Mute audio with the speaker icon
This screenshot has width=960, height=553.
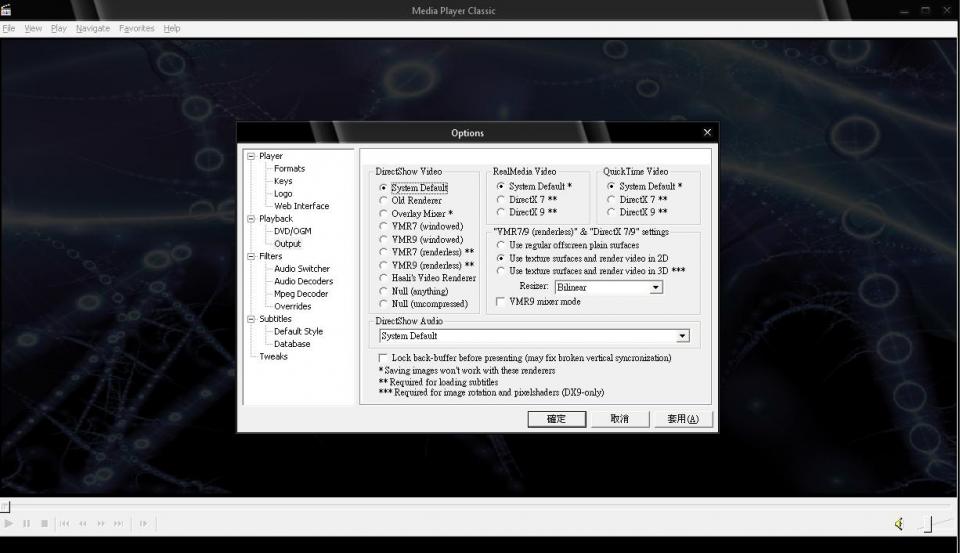(899, 523)
